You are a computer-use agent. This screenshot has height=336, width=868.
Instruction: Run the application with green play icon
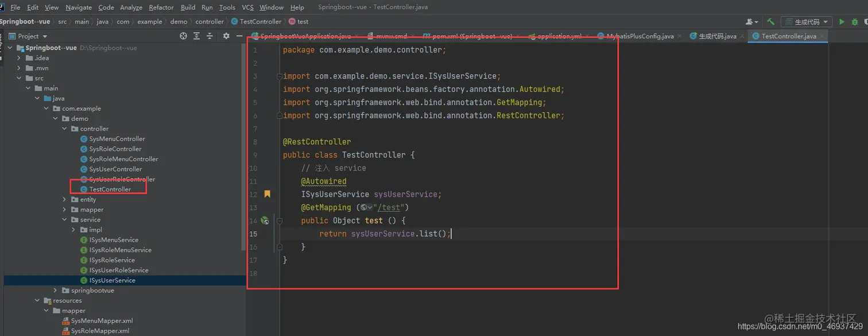(x=842, y=21)
